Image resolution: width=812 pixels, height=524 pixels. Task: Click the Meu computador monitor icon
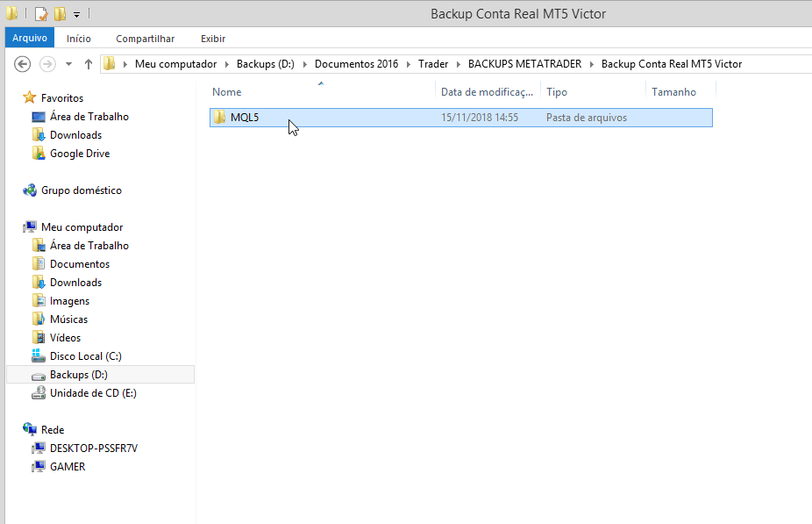(30, 227)
